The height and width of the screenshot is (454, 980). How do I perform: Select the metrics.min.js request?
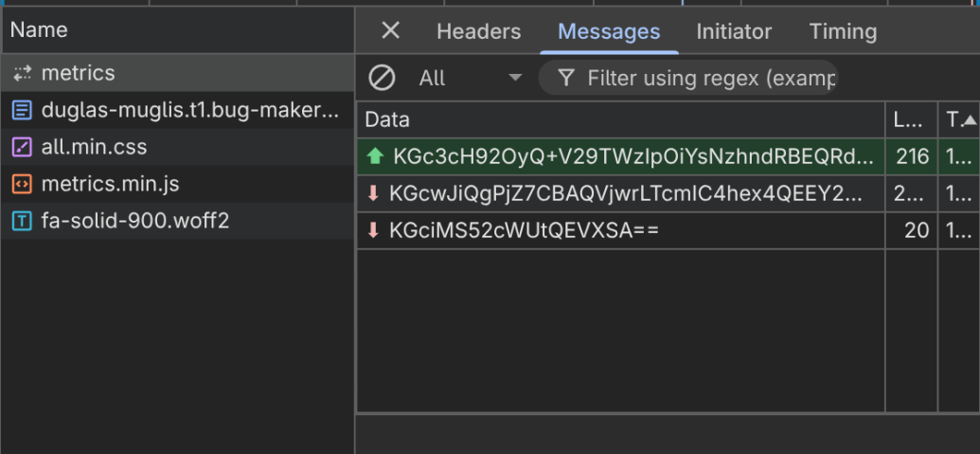pos(177,184)
